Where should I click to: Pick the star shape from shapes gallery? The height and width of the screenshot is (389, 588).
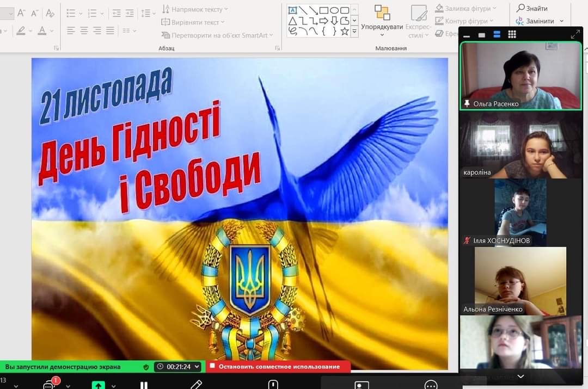tap(345, 31)
